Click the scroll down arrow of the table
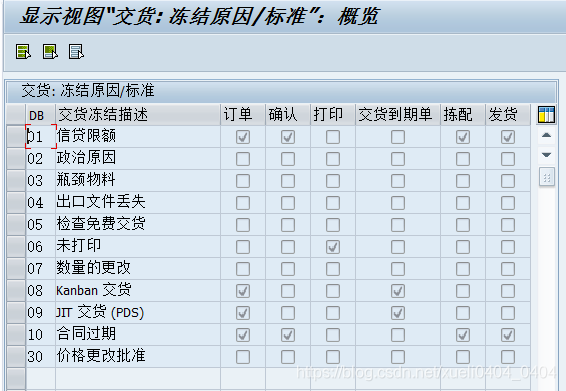This screenshot has height=391, width=566. coord(547,155)
